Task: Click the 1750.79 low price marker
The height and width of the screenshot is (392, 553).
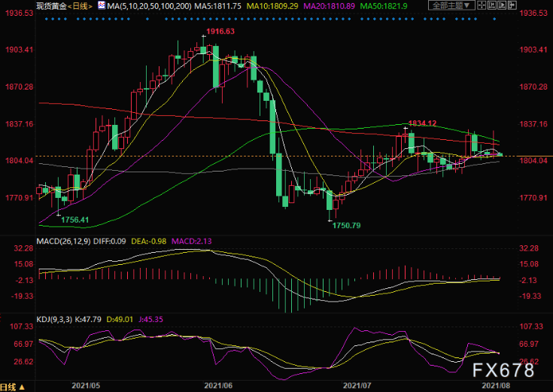Action: pyautogui.click(x=346, y=226)
